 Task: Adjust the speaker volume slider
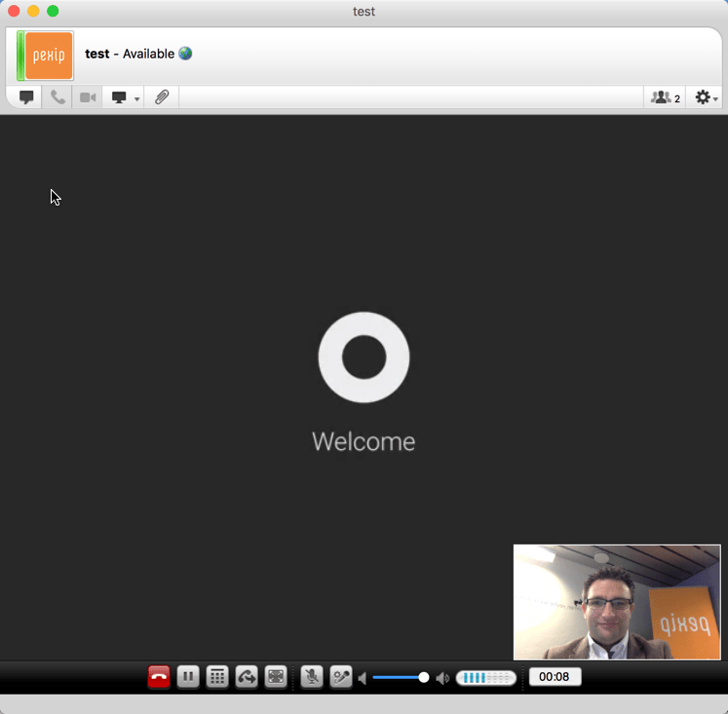(401, 678)
